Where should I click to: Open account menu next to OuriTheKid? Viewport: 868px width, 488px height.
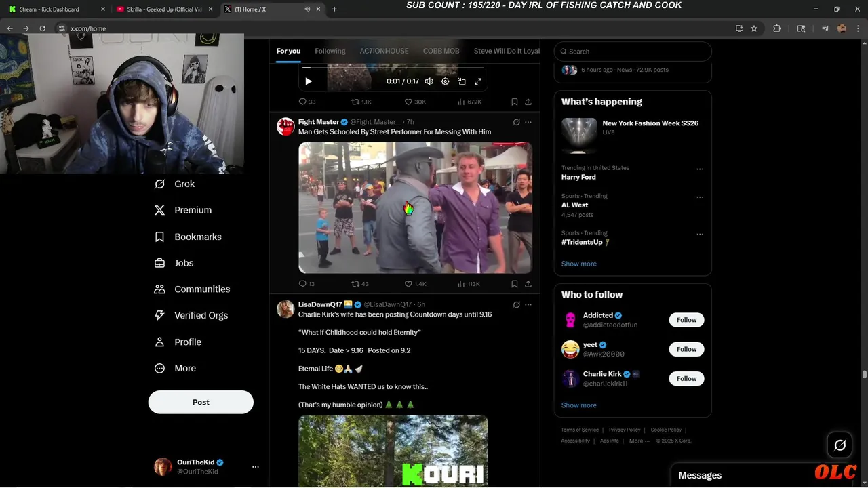256,467
